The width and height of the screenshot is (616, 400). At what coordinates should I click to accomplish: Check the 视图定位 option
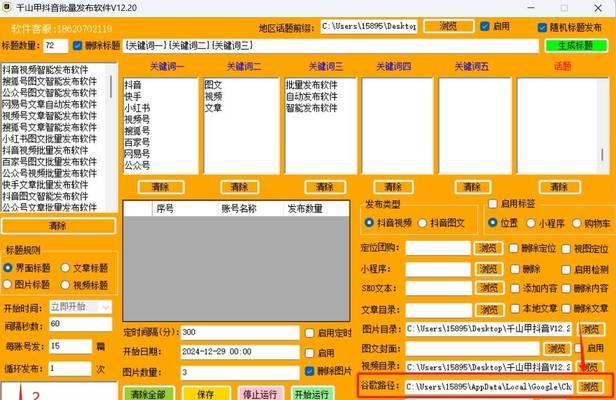coord(566,249)
